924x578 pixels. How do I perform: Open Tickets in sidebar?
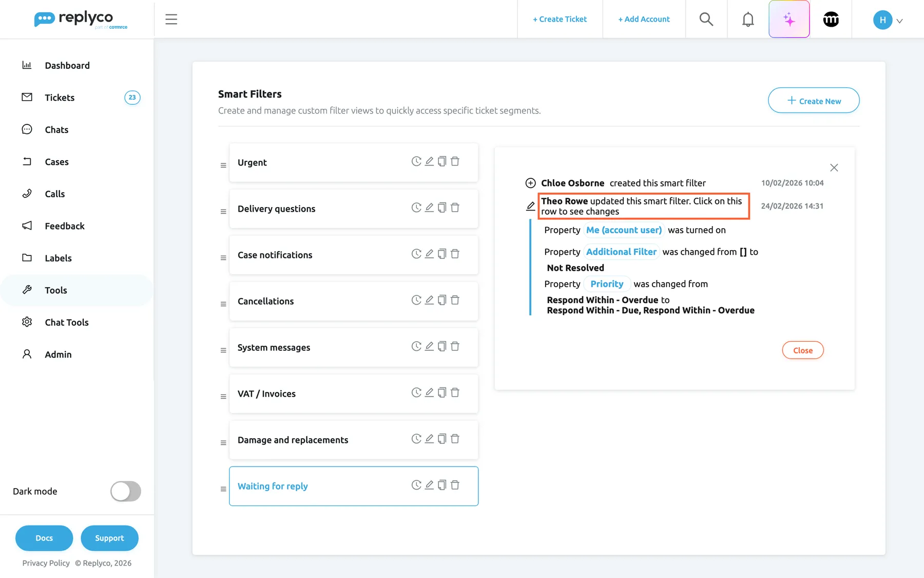(x=60, y=98)
